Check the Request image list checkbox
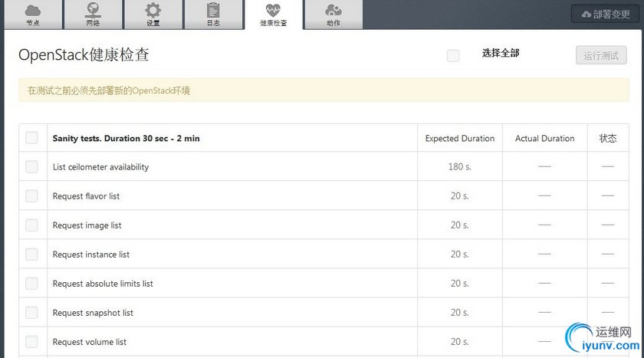This screenshot has width=644, height=358. [31, 225]
